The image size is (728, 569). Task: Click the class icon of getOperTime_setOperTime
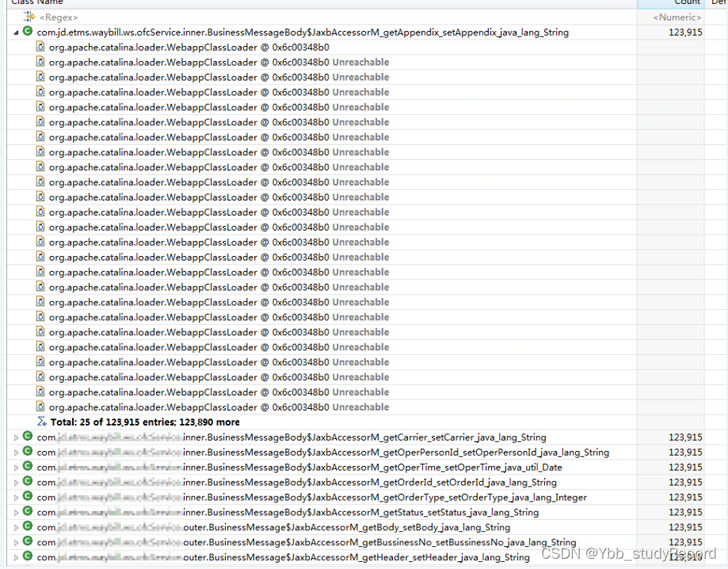click(28, 466)
